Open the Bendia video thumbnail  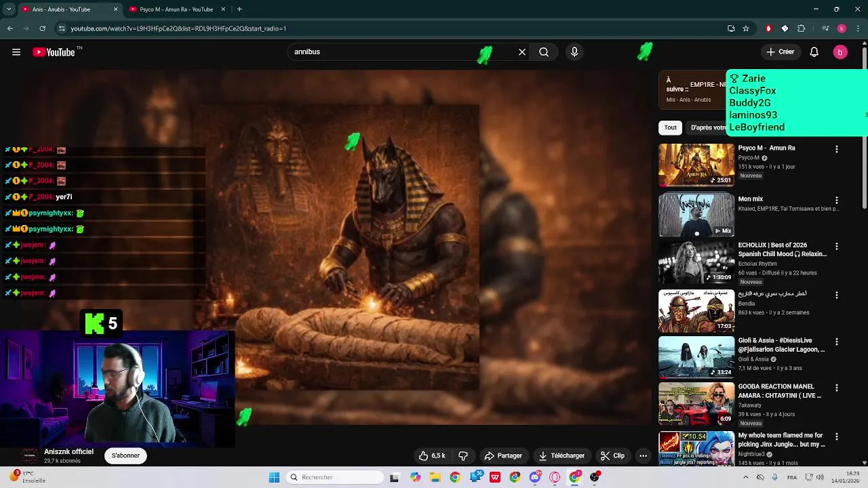pos(696,310)
